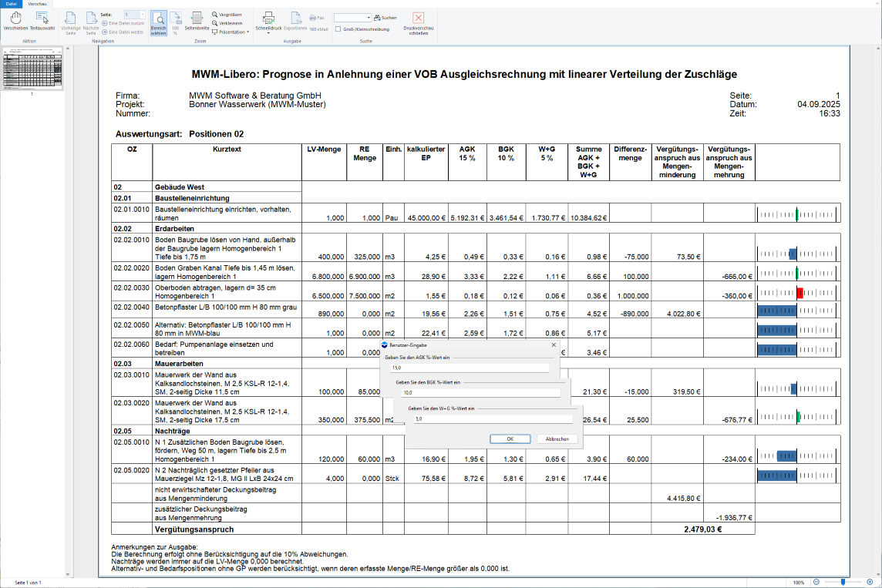Click the Vergütungsanspruch total 2.479,03 €
This screenshot has height=588, width=882.
pos(702,529)
